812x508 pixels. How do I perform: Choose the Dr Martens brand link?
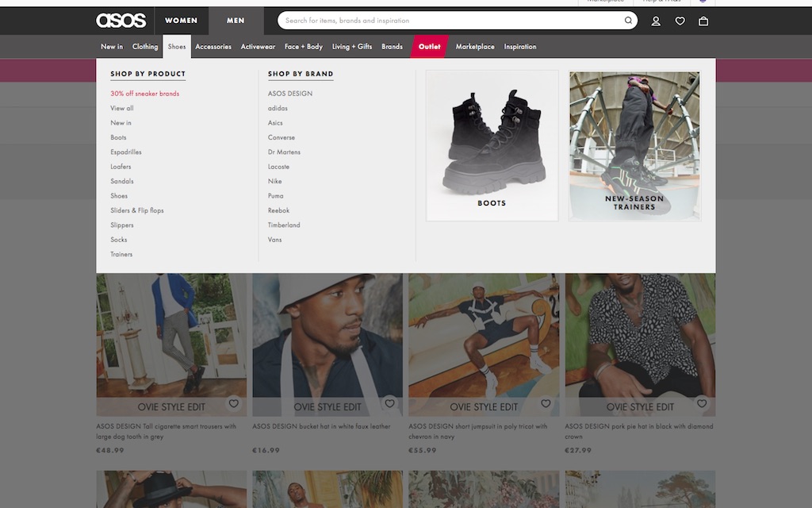[284, 152]
